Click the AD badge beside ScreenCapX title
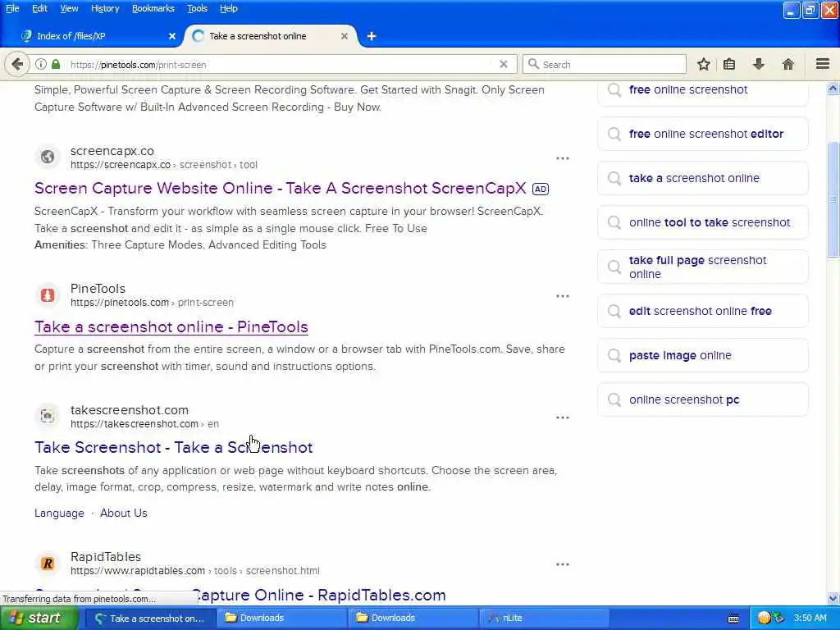Image resolution: width=840 pixels, height=630 pixels. (x=540, y=189)
